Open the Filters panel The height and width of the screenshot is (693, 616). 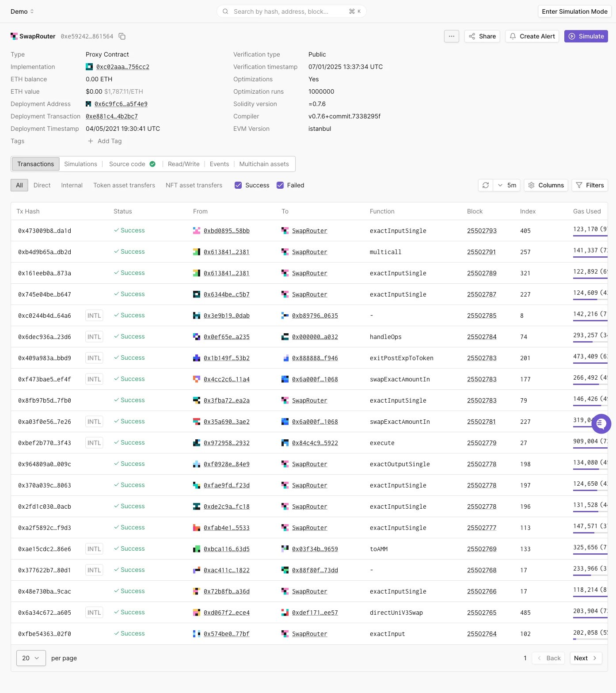tap(590, 185)
